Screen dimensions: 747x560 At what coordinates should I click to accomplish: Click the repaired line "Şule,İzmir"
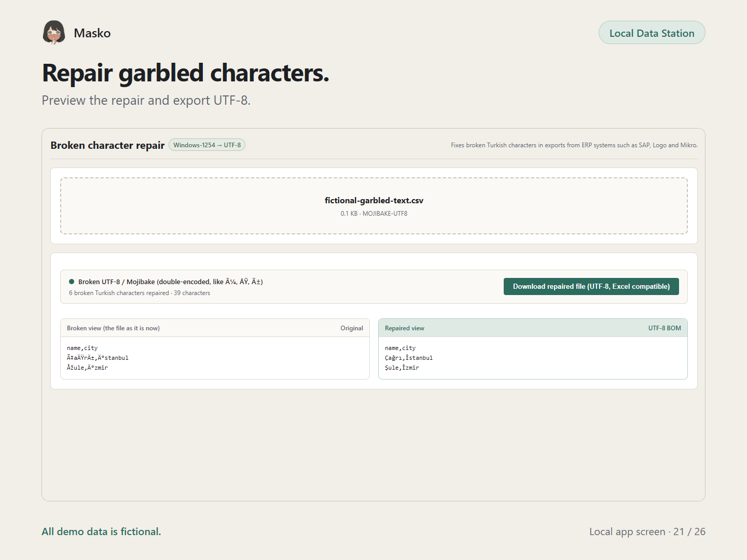click(402, 368)
